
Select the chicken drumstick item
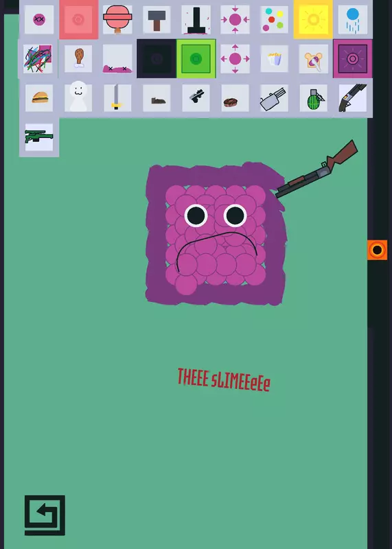pos(78,59)
